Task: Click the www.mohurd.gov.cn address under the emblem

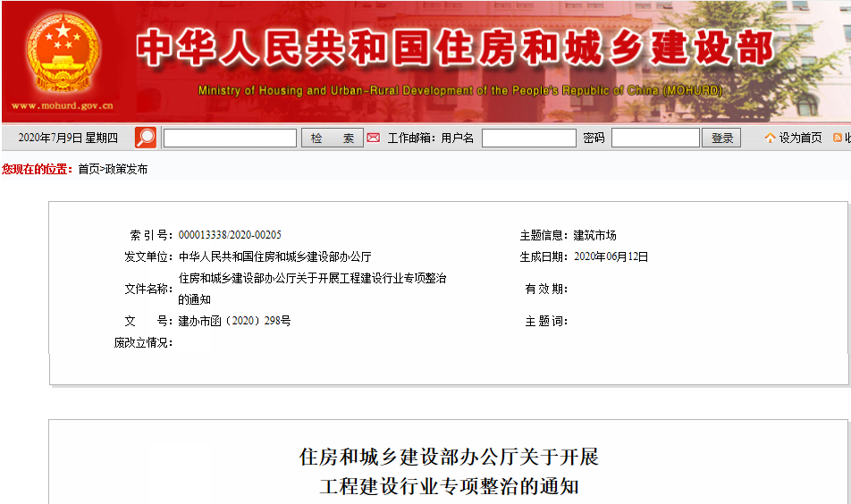Action: coord(63,106)
